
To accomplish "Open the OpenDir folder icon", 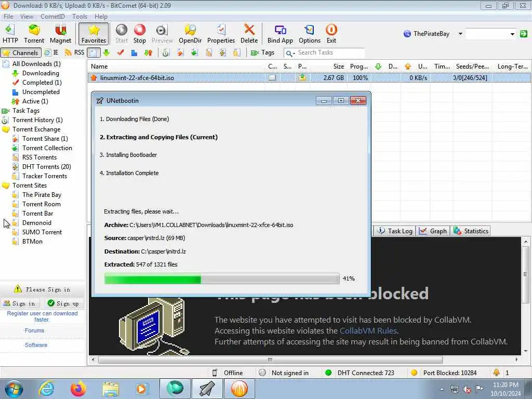I will [190, 34].
